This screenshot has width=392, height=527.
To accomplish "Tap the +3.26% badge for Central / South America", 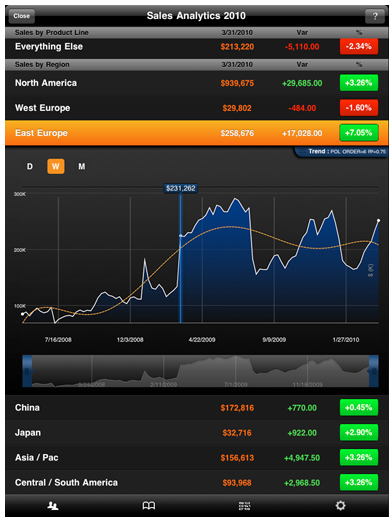I will [359, 482].
